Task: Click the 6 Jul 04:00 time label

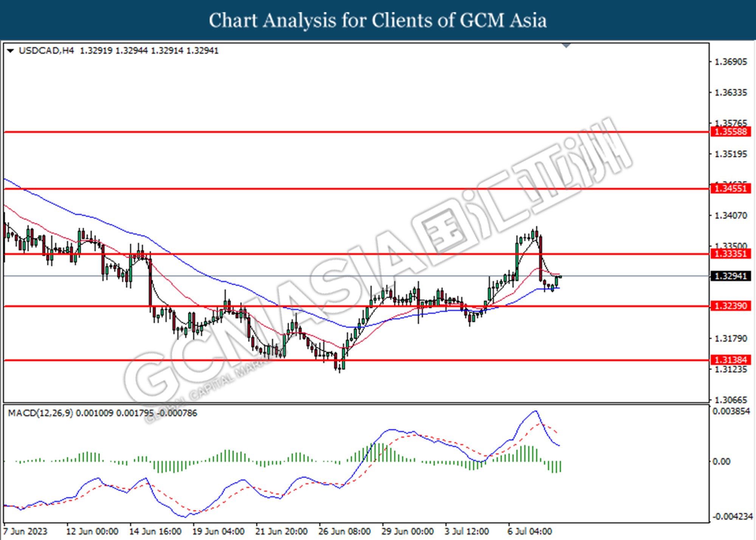Action: 530,531
